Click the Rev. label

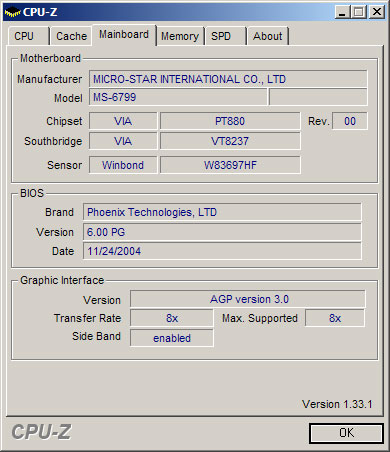319,121
